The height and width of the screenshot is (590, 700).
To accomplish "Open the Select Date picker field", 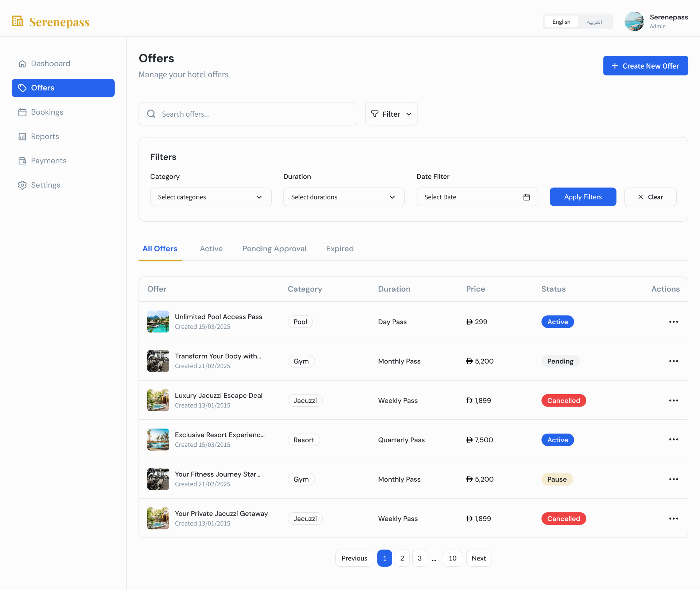I will [x=477, y=197].
